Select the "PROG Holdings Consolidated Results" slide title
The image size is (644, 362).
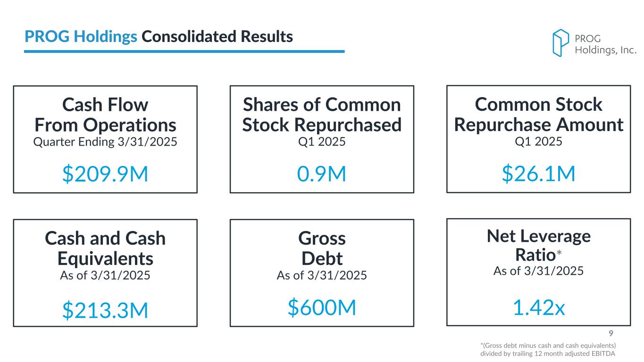159,37
